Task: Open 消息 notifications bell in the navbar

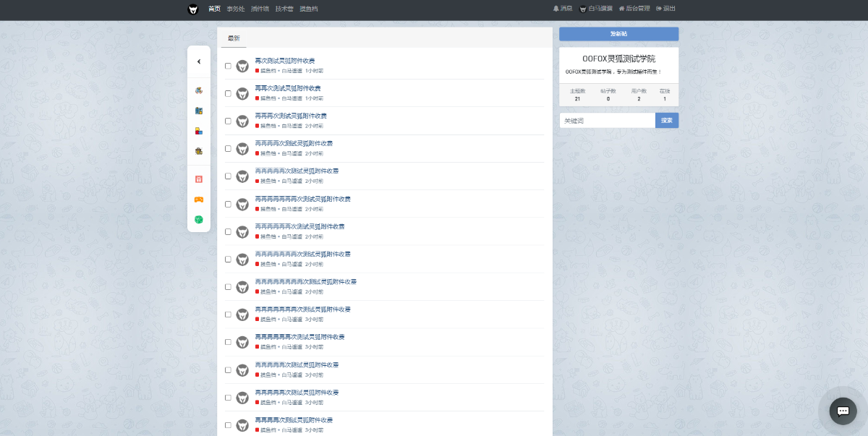Action: [x=562, y=9]
